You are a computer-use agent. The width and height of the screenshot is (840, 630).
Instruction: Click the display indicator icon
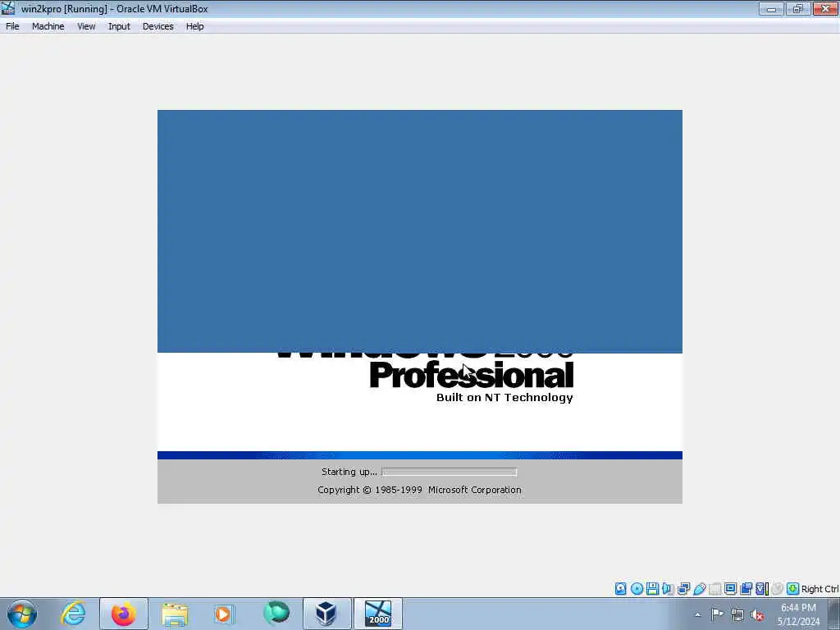tap(730, 589)
